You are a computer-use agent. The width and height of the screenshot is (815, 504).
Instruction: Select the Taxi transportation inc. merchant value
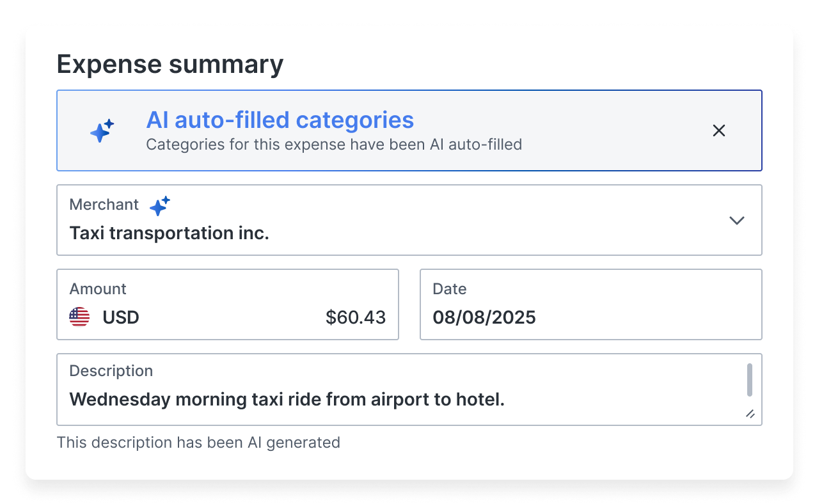(169, 233)
